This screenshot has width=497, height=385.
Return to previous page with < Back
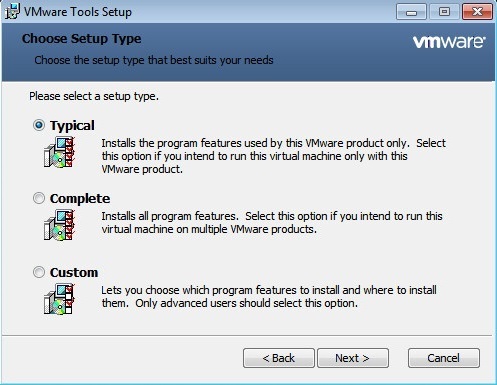279,358
